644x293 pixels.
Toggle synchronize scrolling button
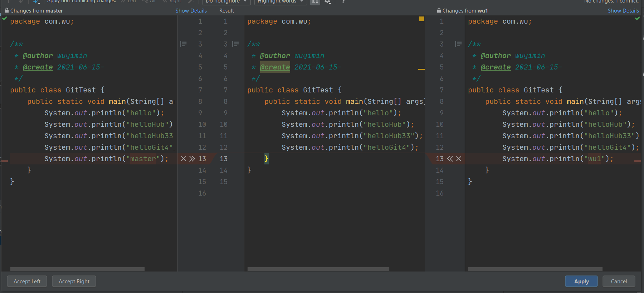315,2
